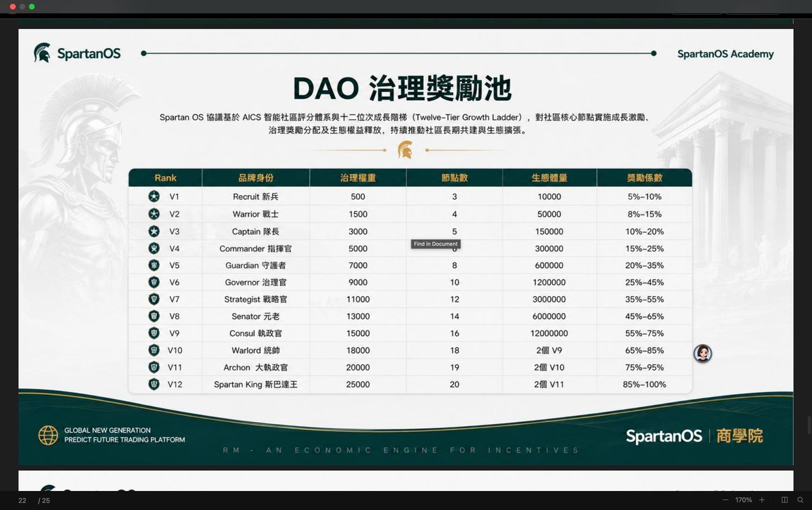Click the V2 rank badge icon
This screenshot has width=812, height=510.
pyautogui.click(x=154, y=214)
